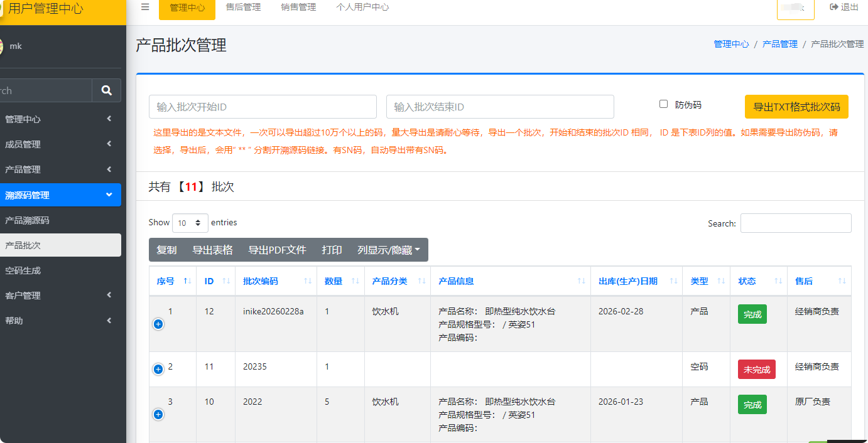Expand 成员管理 sidebar menu
The height and width of the screenshot is (443, 868).
(x=60, y=144)
